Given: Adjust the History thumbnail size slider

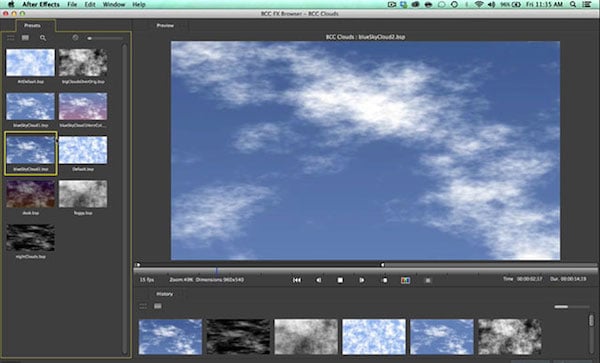Looking at the screenshot, I should click(572, 307).
